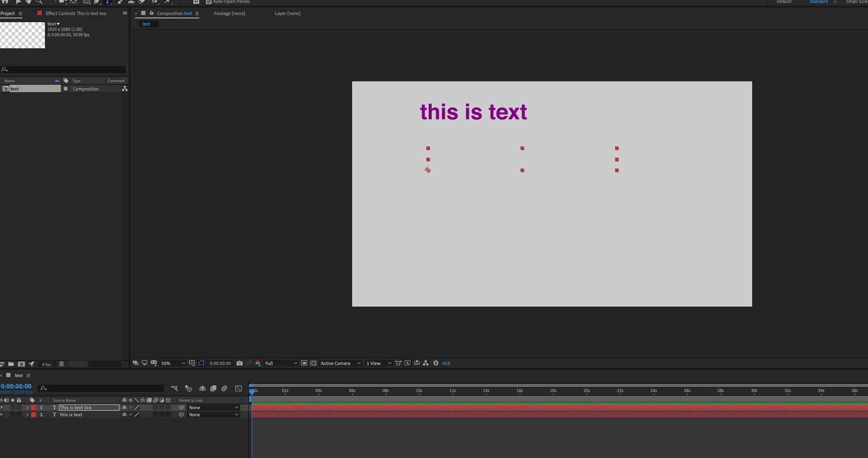Click the motion blur enable icon

point(224,388)
